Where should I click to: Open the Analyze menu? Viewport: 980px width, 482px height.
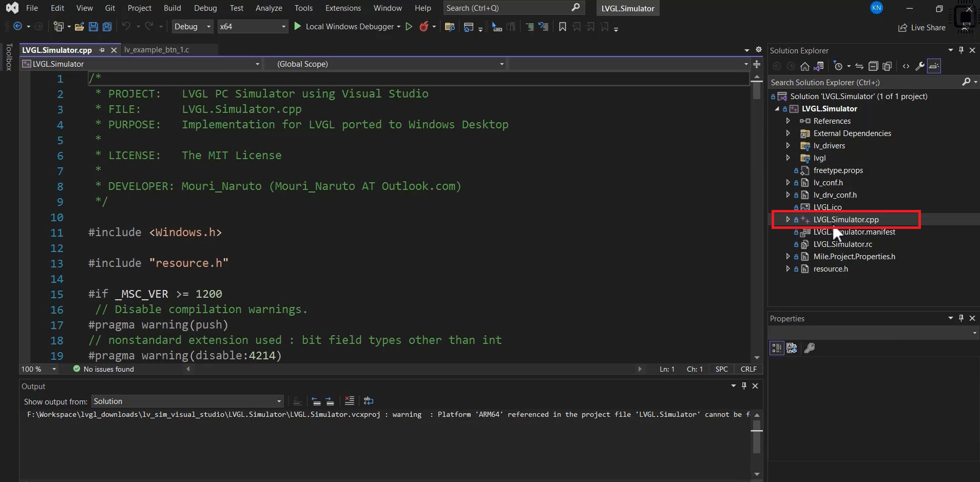coord(269,8)
